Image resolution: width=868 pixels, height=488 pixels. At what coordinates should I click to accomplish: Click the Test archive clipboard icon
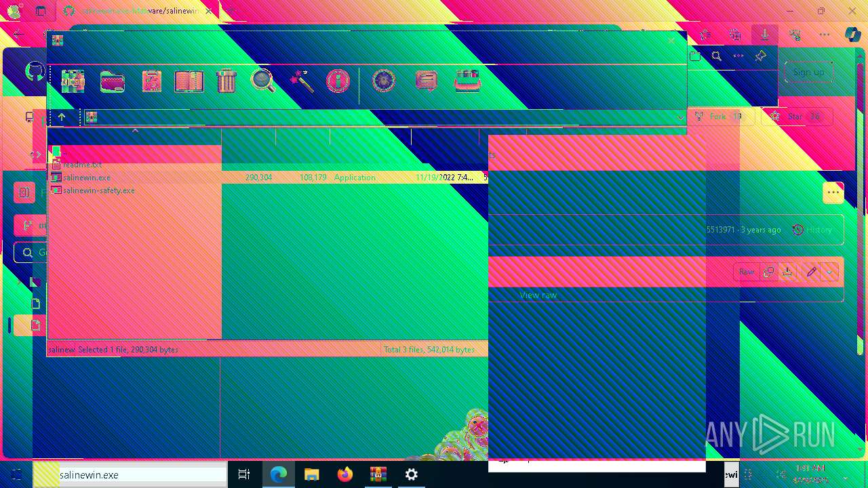pyautogui.click(x=151, y=81)
